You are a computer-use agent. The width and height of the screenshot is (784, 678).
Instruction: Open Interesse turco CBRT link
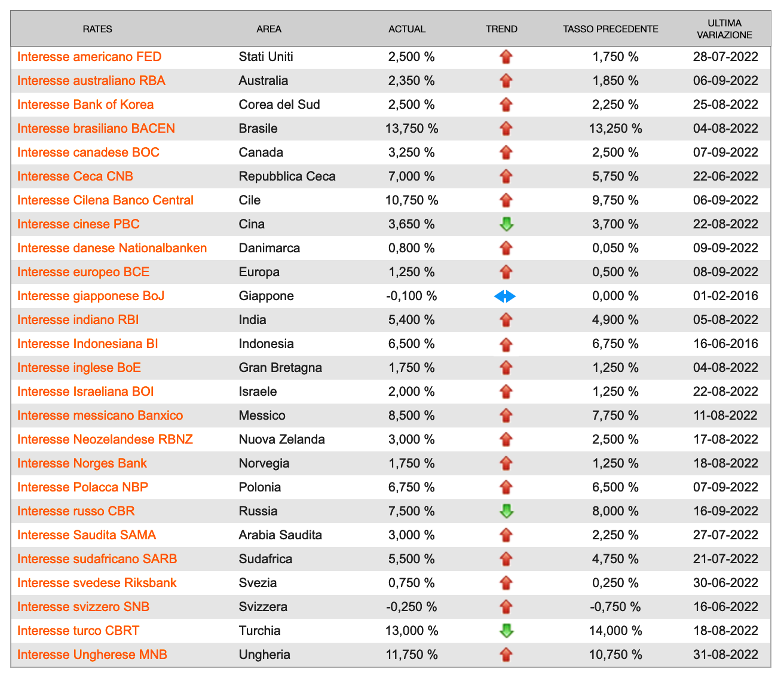[x=78, y=631]
